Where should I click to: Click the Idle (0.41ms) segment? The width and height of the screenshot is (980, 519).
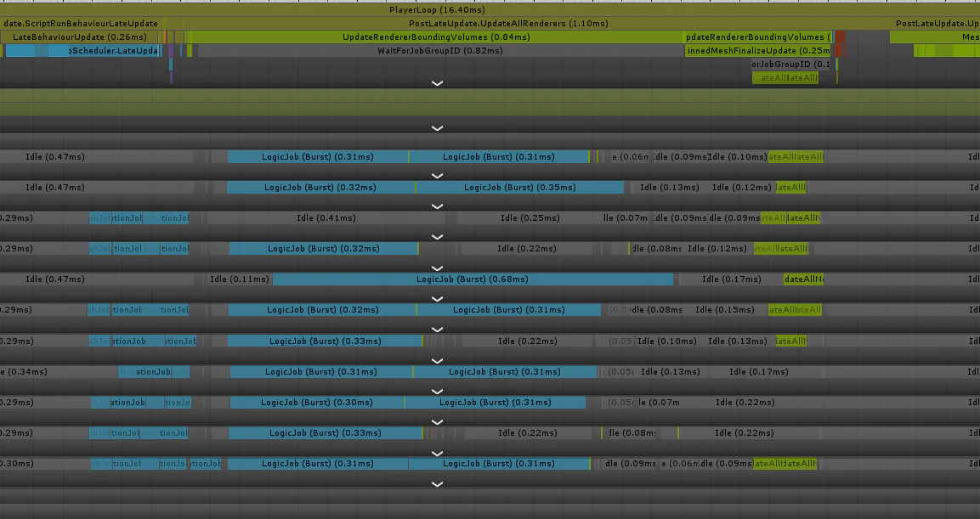click(326, 218)
